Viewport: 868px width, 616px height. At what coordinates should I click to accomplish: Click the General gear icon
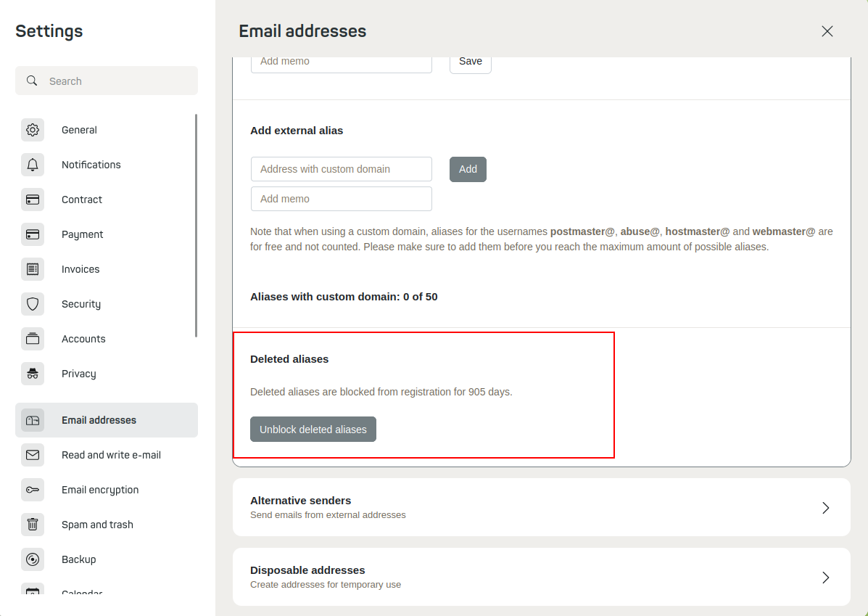(x=33, y=130)
